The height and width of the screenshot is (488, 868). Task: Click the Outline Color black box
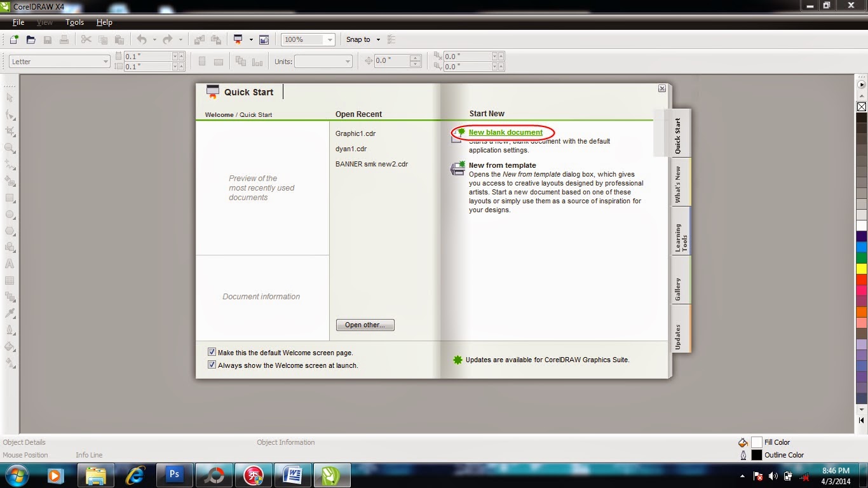[757, 455]
